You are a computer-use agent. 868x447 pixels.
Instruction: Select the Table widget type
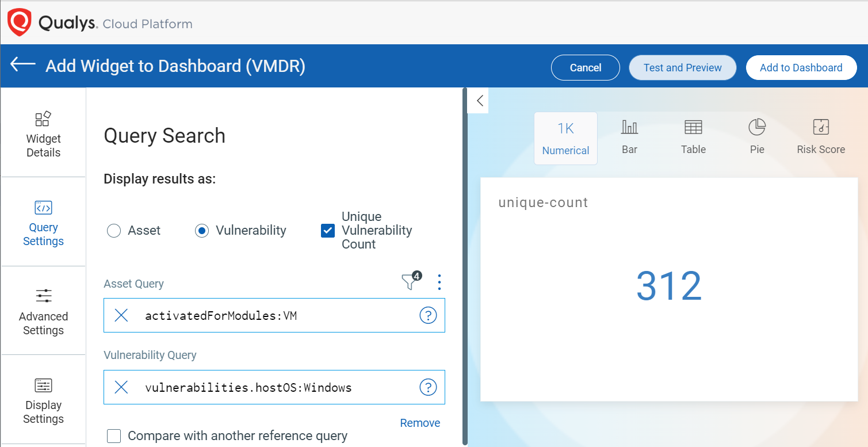(x=693, y=137)
